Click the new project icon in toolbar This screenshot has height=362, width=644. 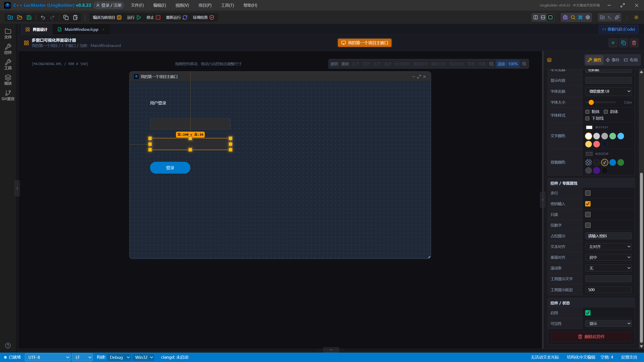pos(10,17)
